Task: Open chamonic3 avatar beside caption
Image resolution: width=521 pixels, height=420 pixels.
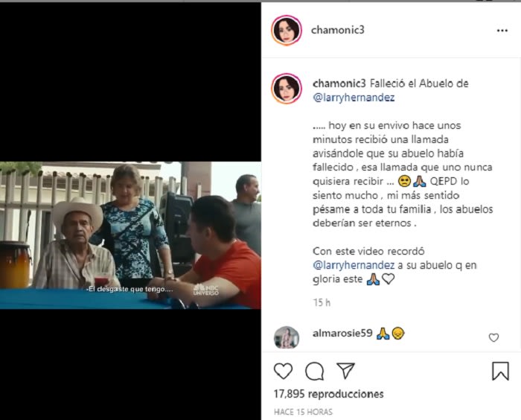Action: click(x=287, y=89)
